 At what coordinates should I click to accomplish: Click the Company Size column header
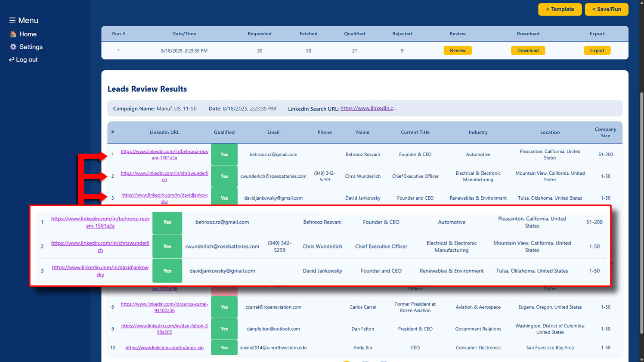click(x=605, y=132)
